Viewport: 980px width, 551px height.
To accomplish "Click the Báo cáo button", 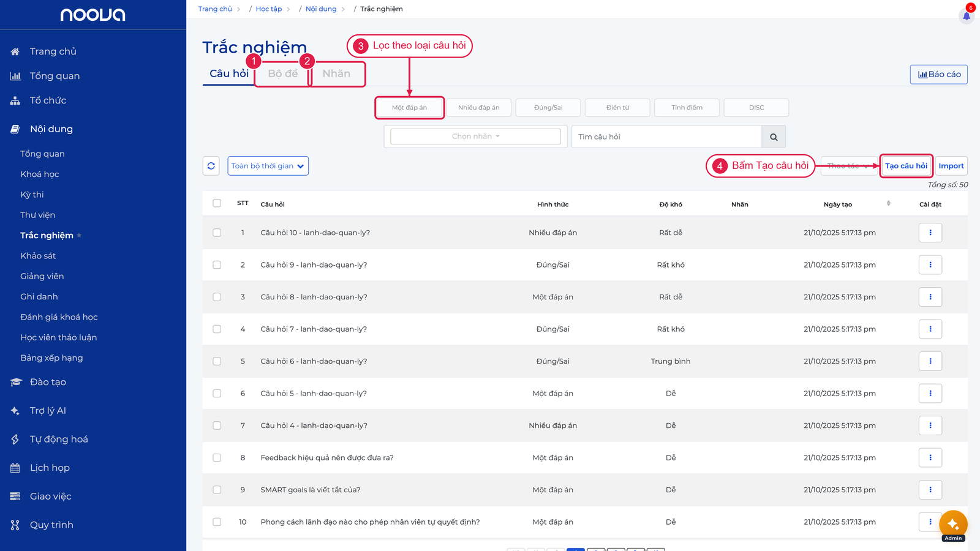I will pos(939,74).
